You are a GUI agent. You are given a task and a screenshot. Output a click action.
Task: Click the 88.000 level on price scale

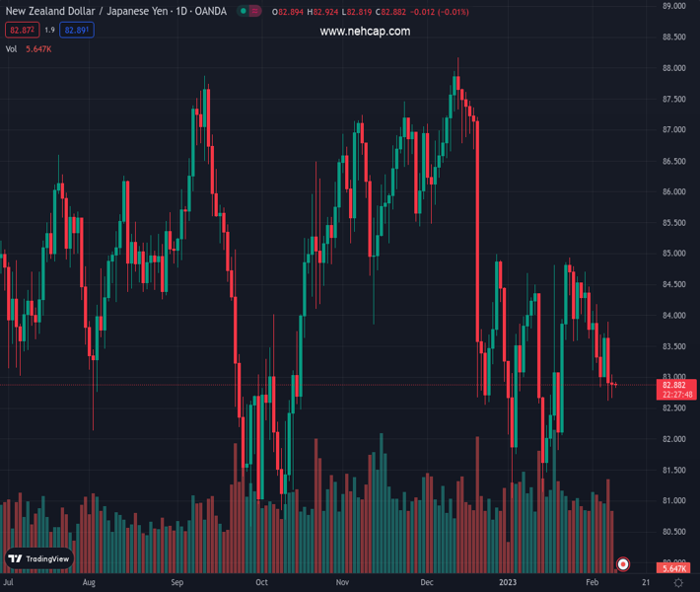[674, 68]
